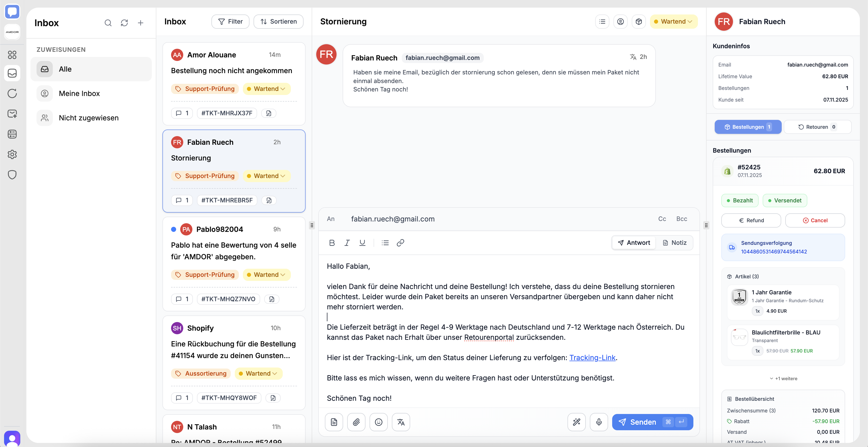Select the bold formatting icon in the editor
This screenshot has height=447, width=868.
pos(332,242)
